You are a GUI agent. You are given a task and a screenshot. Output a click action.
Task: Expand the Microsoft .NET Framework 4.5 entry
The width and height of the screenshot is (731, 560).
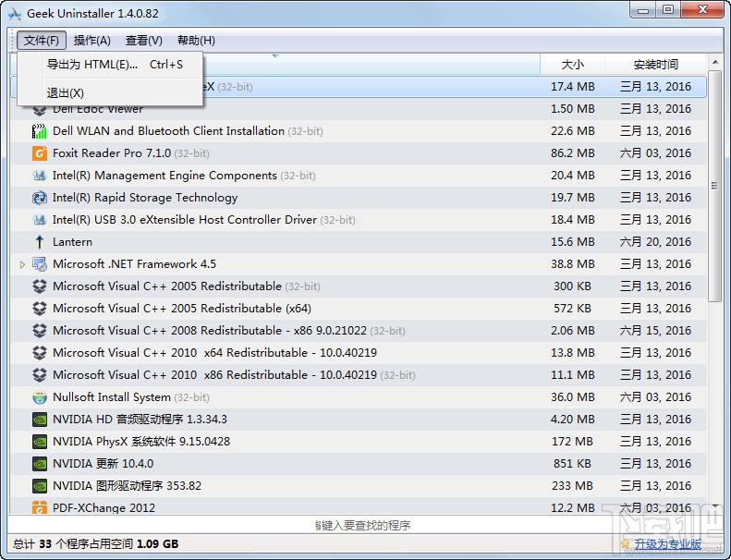click(x=22, y=265)
